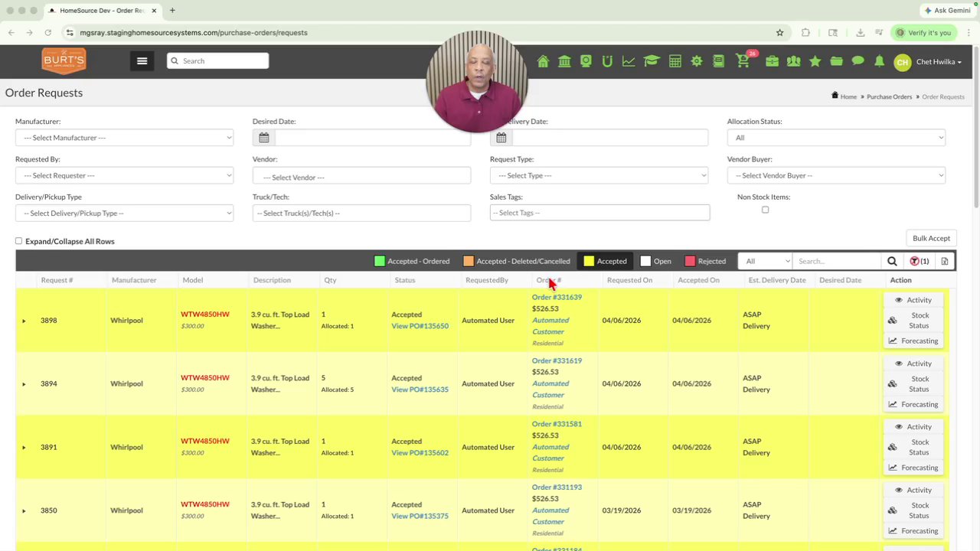Expand row for request 3898
This screenshot has height=551, width=980.
[24, 321]
